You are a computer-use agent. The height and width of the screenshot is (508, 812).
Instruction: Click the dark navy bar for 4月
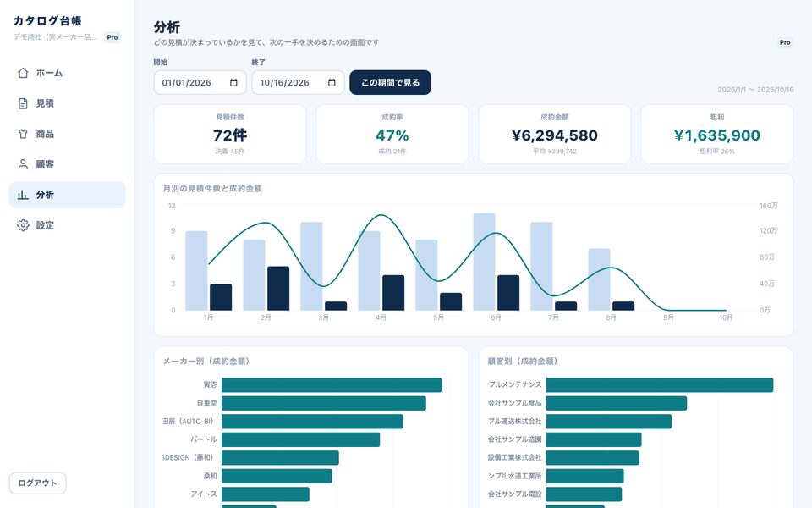(393, 293)
